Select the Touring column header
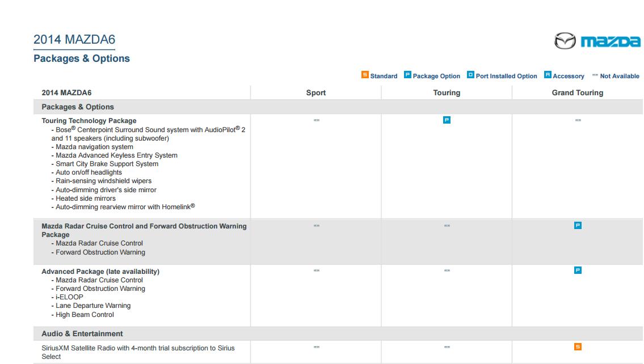644x364 pixels. click(447, 92)
